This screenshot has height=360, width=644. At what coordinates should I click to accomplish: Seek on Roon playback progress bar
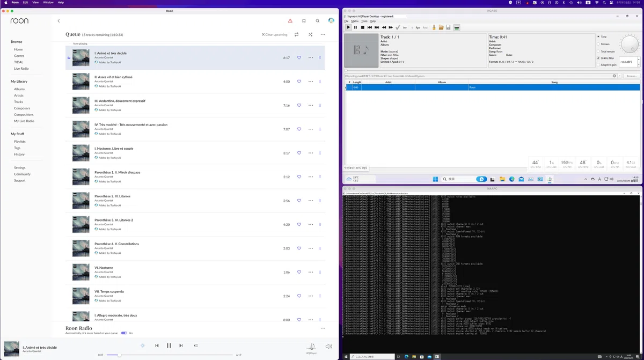tap(170, 355)
